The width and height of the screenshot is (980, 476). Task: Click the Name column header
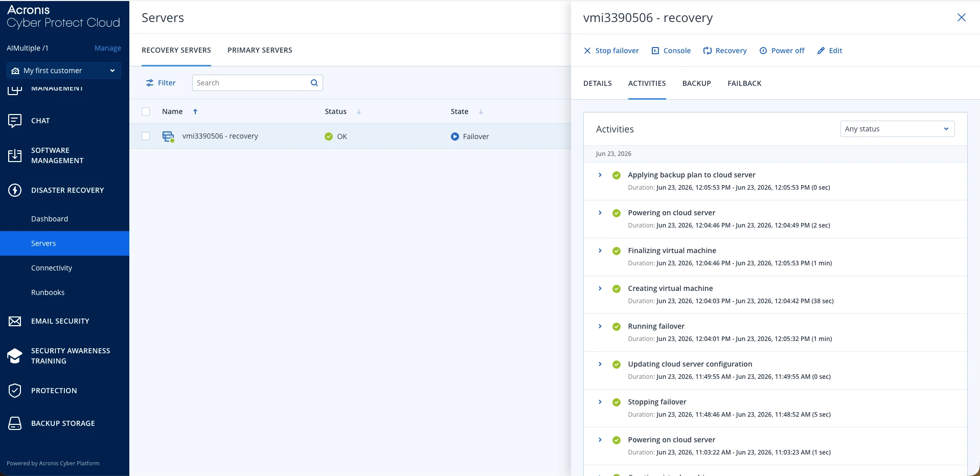click(172, 111)
